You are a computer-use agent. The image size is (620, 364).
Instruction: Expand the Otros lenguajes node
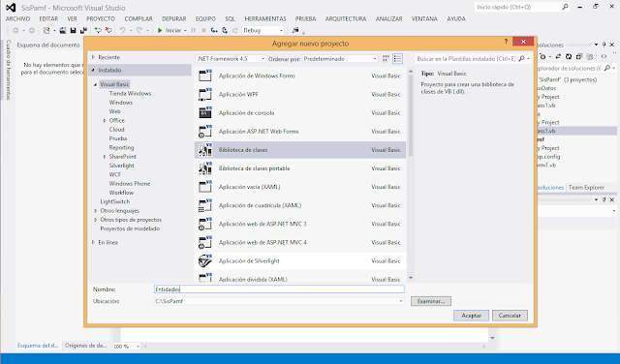(x=95, y=211)
